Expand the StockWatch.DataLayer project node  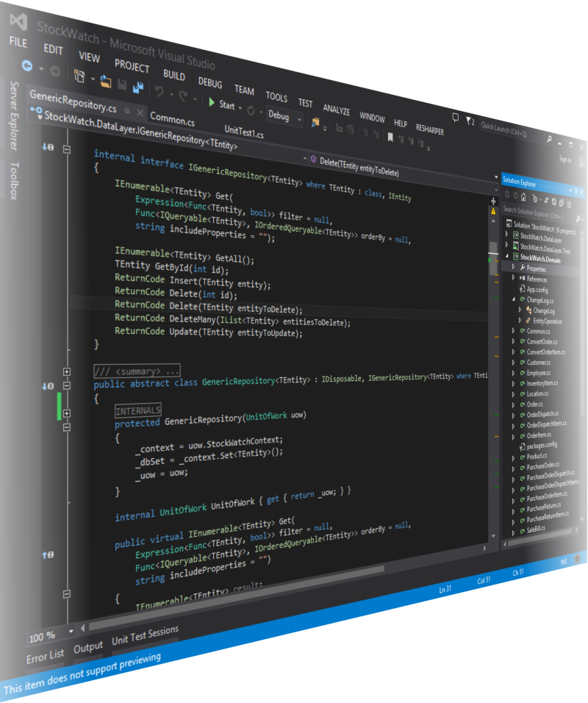(x=507, y=234)
